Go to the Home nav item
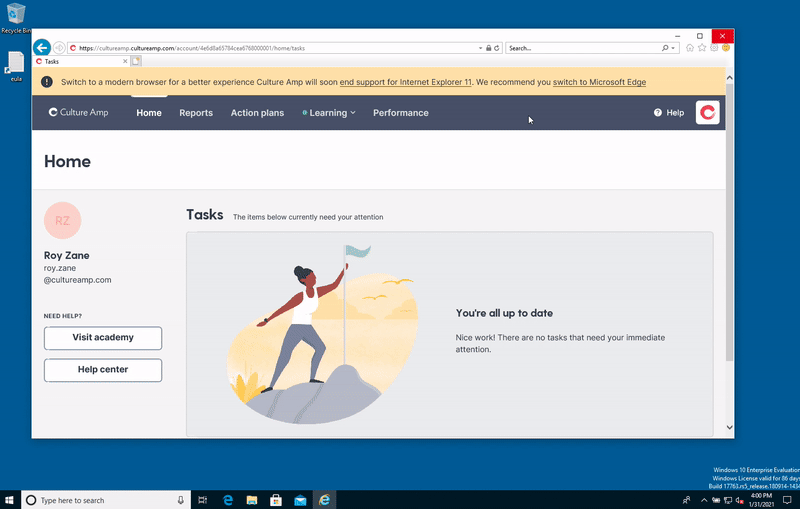The height and width of the screenshot is (509, 800). (x=149, y=113)
